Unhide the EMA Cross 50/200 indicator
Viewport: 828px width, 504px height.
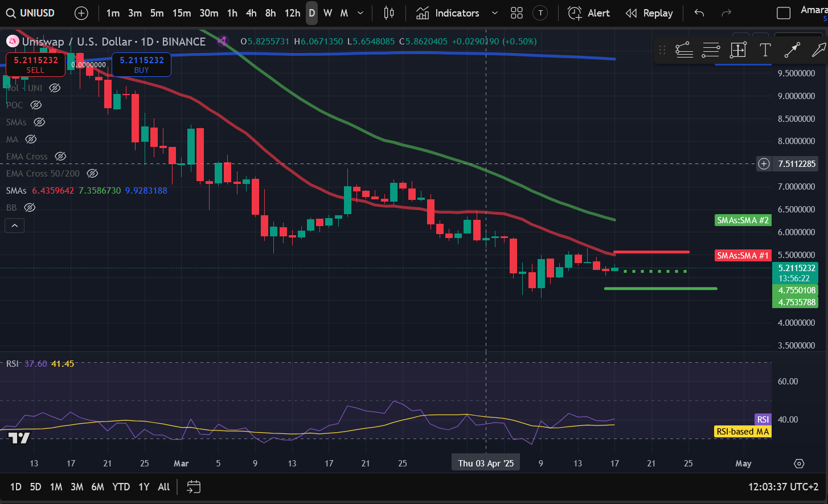pos(92,174)
